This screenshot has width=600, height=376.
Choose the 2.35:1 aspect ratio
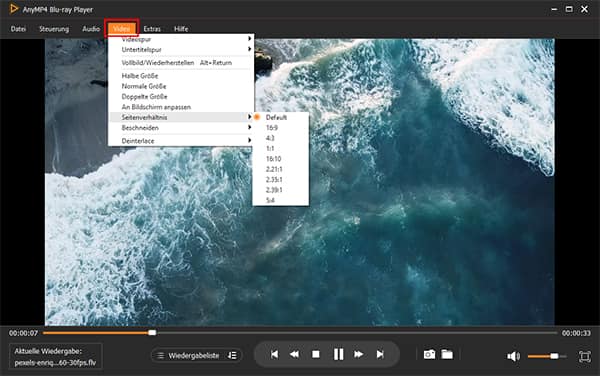281,179
